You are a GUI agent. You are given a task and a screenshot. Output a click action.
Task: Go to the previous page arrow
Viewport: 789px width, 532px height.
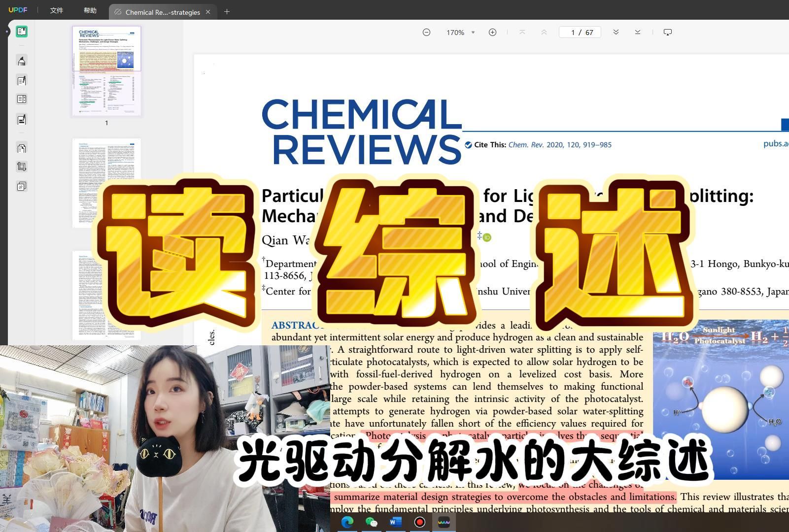point(544,32)
